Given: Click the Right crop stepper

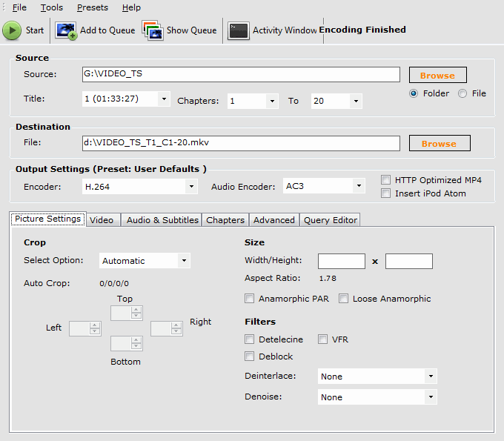Looking at the screenshot, I should coord(167,328).
